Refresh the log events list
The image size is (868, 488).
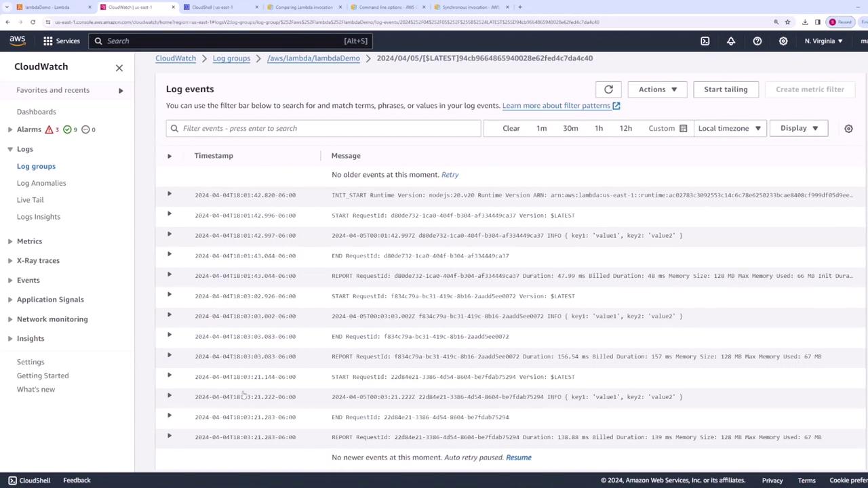pos(608,89)
